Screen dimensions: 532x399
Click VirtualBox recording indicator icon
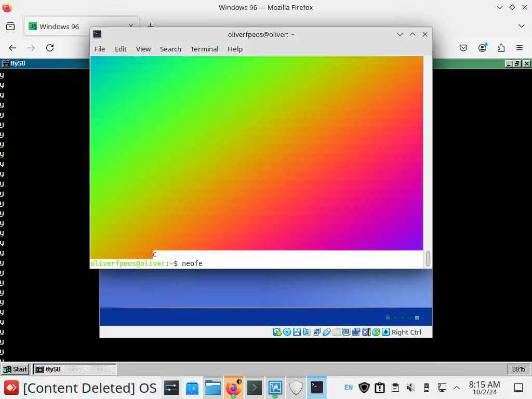(x=356, y=332)
